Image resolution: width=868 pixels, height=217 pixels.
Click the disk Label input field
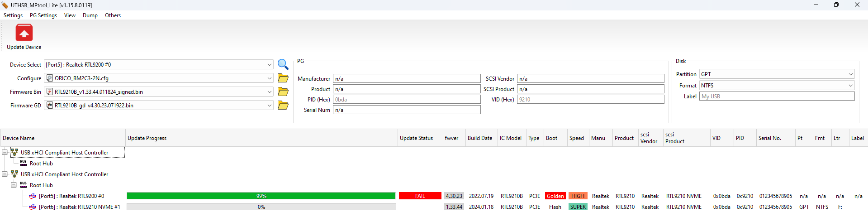777,96
